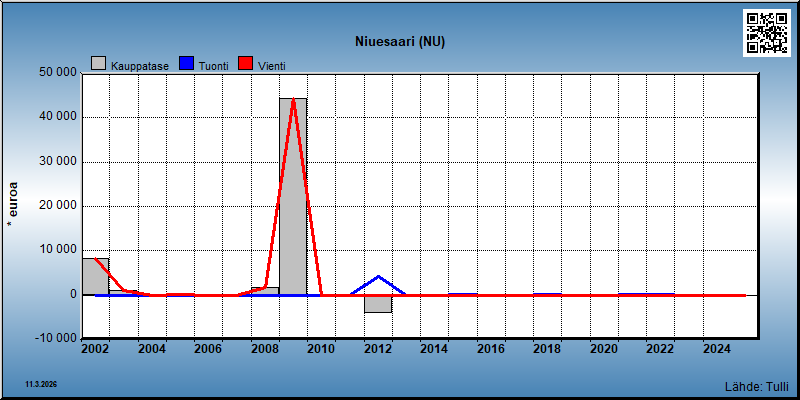The image size is (800, 400).
Task: Click the x-axis year 2006
Action: point(208,349)
